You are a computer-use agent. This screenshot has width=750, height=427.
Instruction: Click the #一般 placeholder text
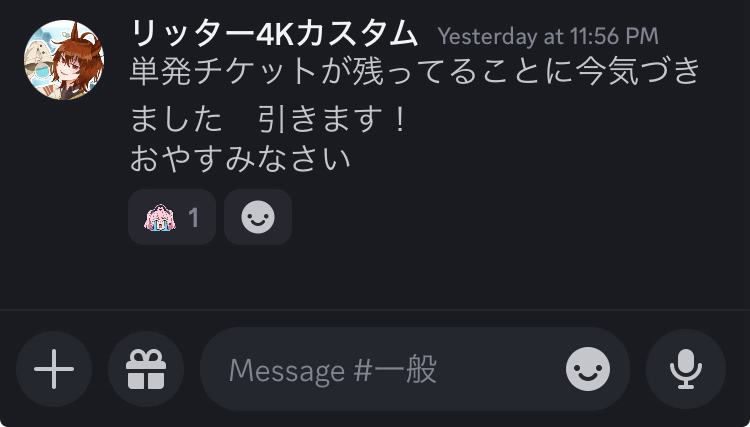tap(395, 370)
